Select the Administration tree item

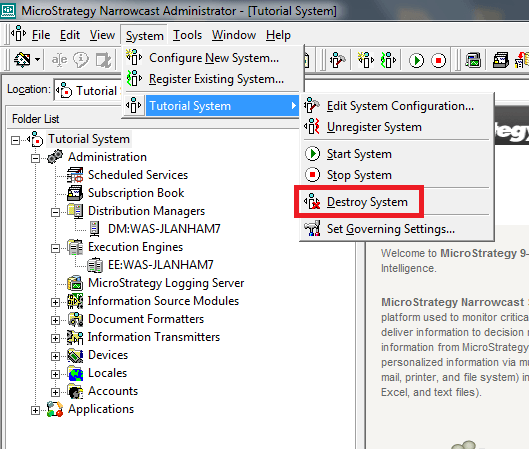[107, 157]
